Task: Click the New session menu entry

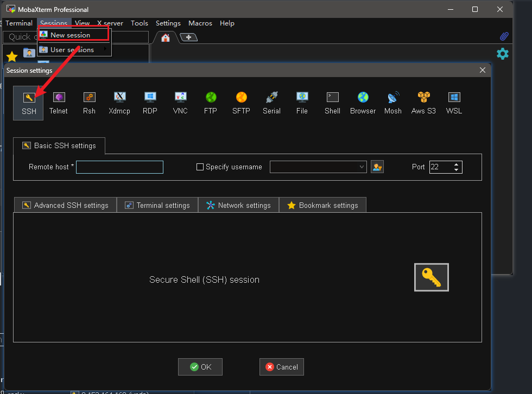Action: tap(74, 35)
